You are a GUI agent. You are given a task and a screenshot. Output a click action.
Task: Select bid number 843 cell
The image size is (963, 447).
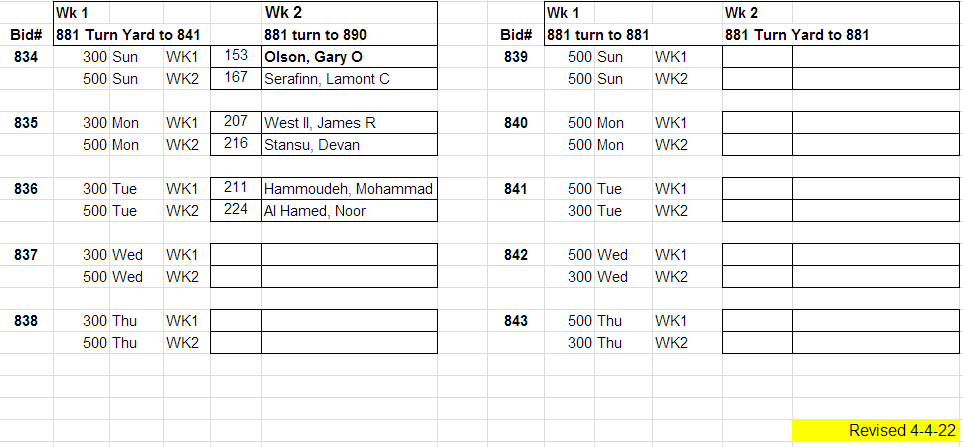516,321
